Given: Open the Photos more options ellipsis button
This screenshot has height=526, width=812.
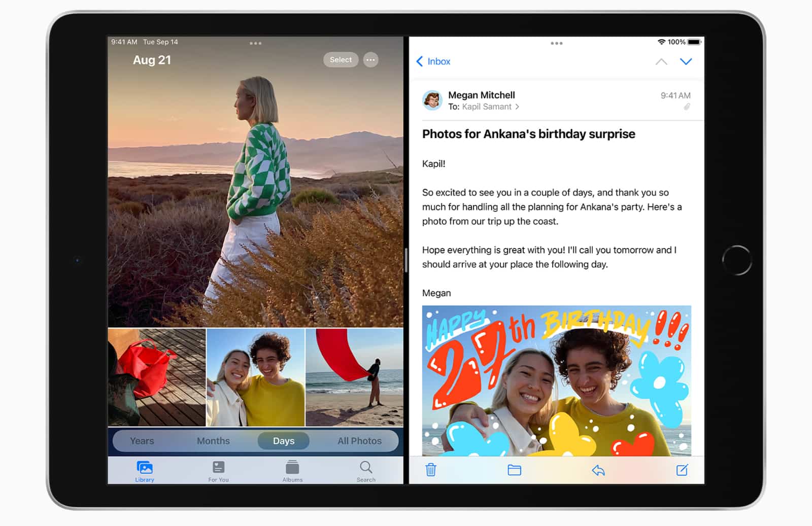Looking at the screenshot, I should tap(371, 60).
